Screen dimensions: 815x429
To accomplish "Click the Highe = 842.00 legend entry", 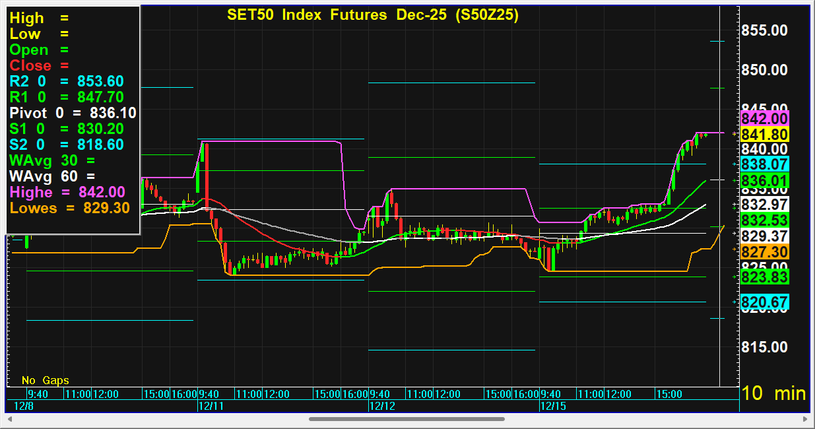I will click(67, 191).
